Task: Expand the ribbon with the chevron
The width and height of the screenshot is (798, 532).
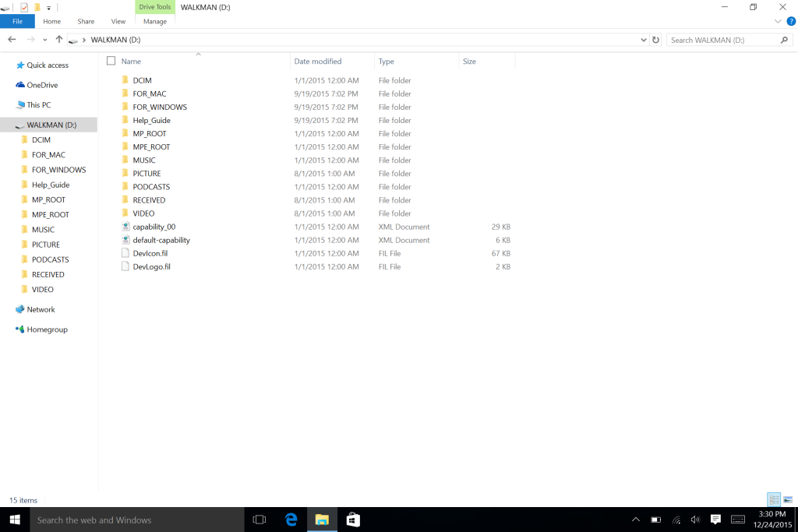Action: [x=778, y=21]
